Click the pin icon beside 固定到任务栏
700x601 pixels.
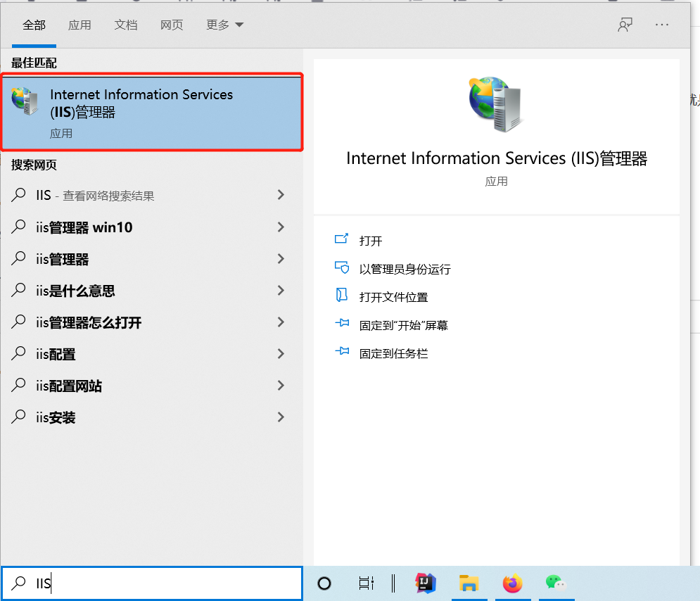click(x=342, y=351)
